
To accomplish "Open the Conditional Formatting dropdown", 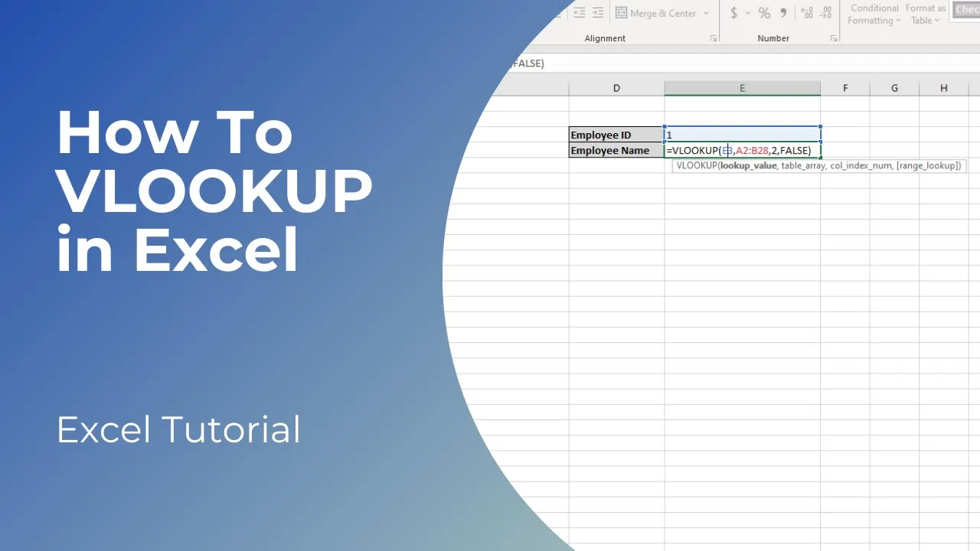I will tap(874, 15).
